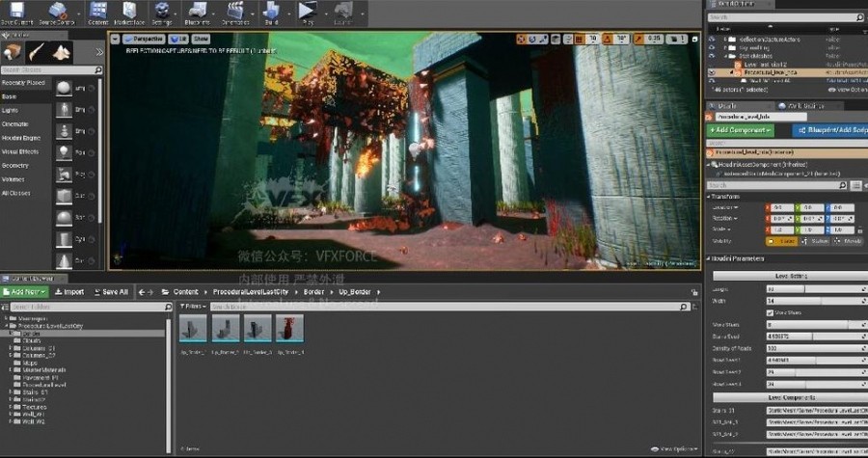The image size is (868, 458).
Task: Open the Add Component dropdown
Action: click(x=741, y=130)
